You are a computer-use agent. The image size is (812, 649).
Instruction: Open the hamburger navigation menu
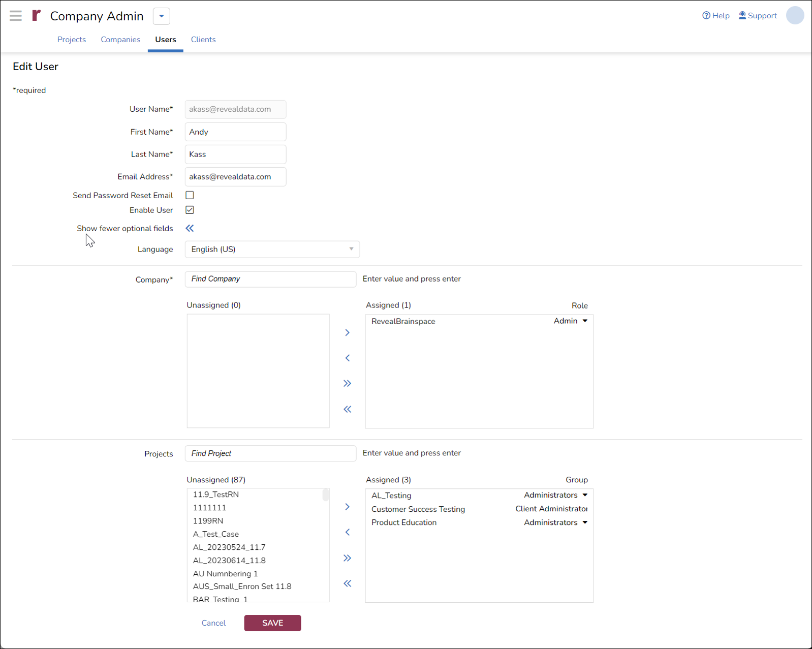click(16, 16)
